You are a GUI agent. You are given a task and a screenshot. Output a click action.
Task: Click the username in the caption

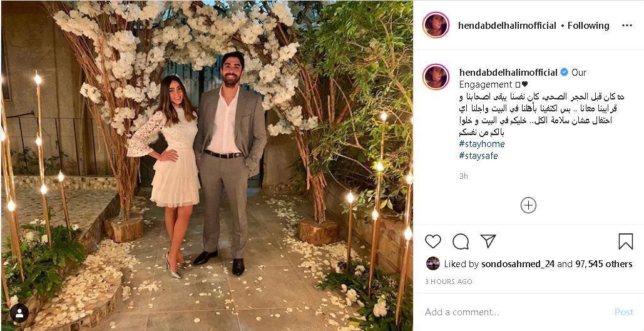point(508,73)
